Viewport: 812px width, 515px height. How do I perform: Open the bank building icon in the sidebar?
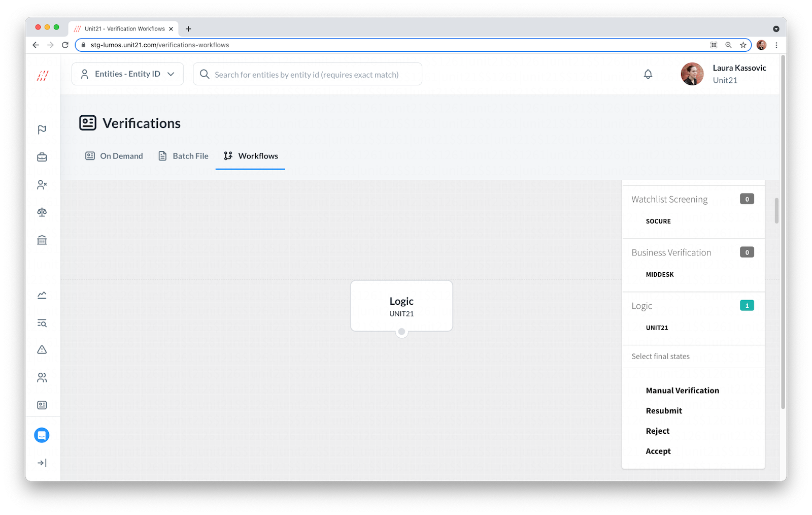click(42, 240)
